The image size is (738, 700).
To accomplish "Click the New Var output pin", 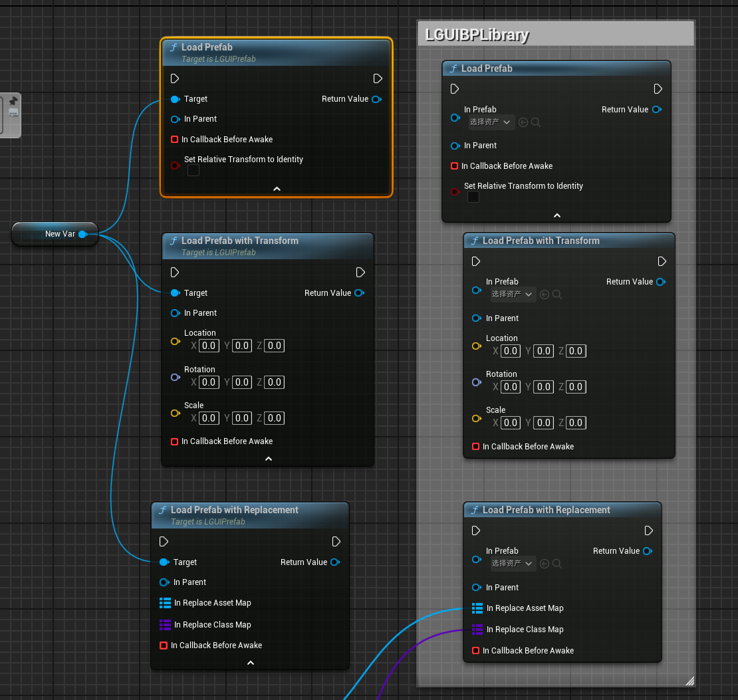I will 82,234.
